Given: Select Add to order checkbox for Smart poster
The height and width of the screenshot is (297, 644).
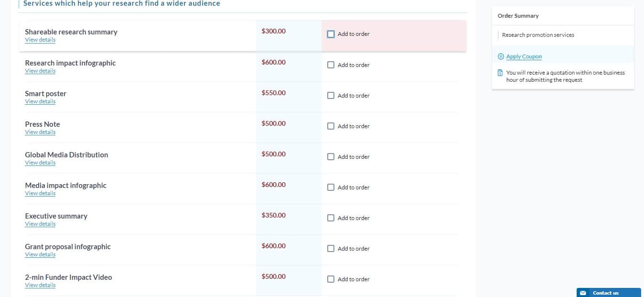Looking at the screenshot, I should point(331,96).
